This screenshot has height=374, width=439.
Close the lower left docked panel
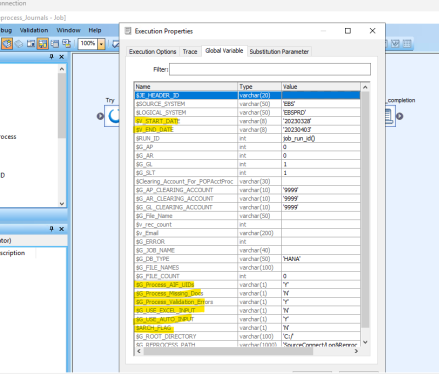tap(62, 229)
